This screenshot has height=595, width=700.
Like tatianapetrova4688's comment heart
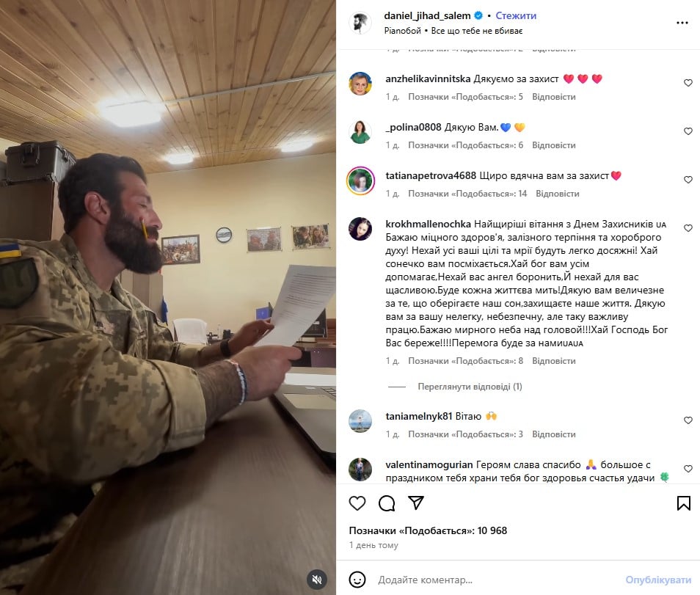click(x=688, y=180)
